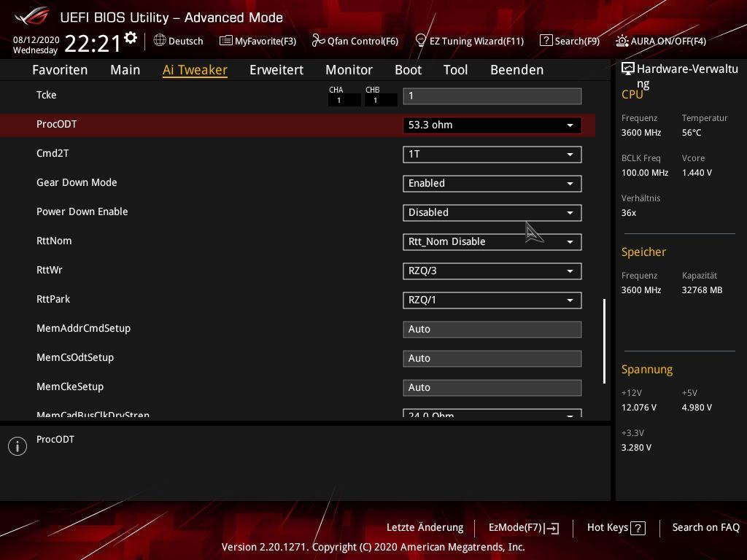Open Qfan Control fan icon
Viewport: 747px width, 560px height.
pyautogui.click(x=318, y=41)
